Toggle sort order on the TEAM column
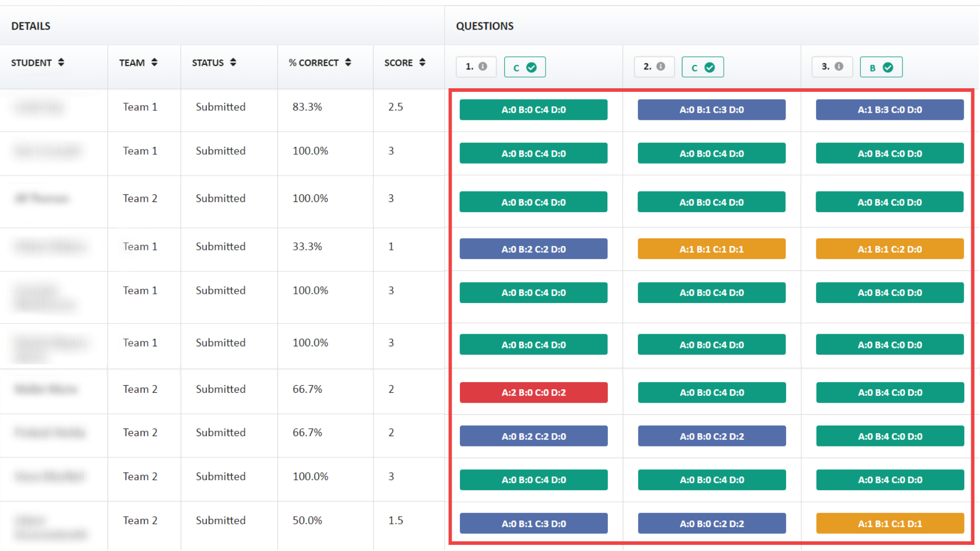Image resolution: width=980 pixels, height=551 pixels. [155, 62]
